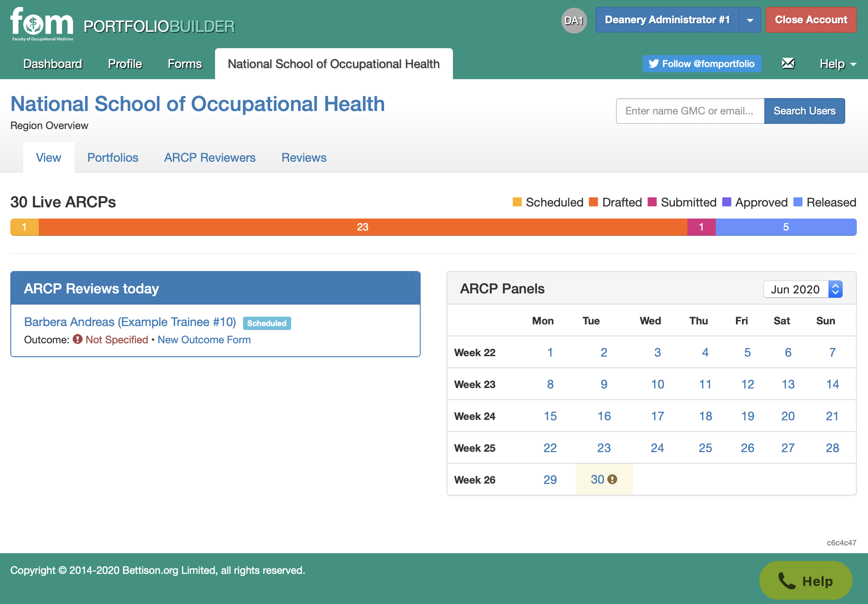Select calendar day 22 in Week 25

pos(550,448)
